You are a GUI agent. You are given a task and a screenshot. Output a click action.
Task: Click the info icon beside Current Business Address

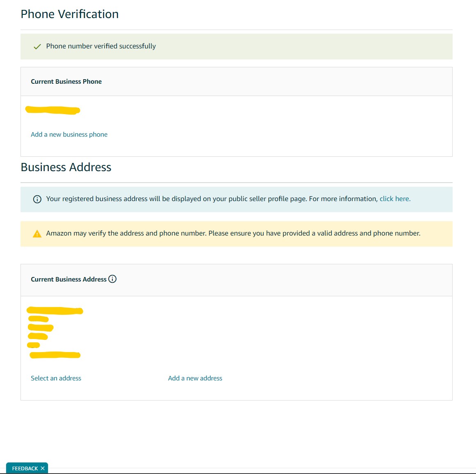(x=112, y=279)
